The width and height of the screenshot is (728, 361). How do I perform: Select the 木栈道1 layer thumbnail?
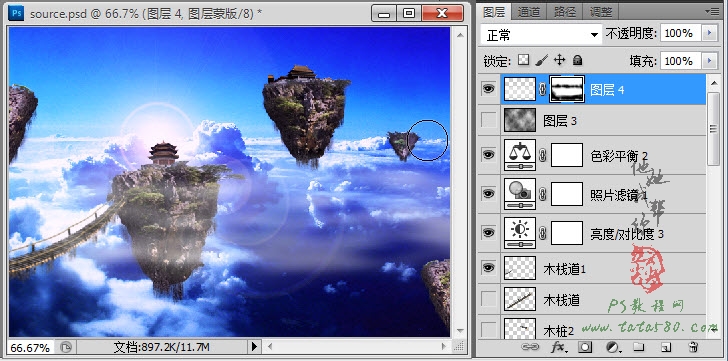520,268
